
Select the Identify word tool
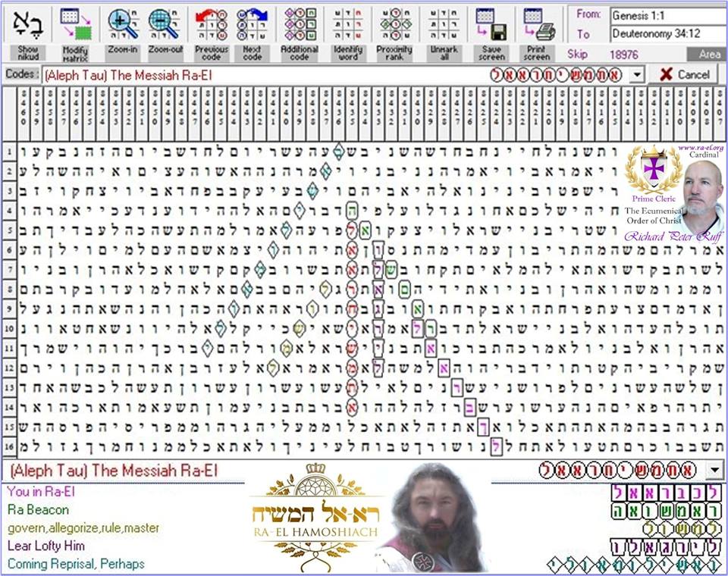coord(348,24)
